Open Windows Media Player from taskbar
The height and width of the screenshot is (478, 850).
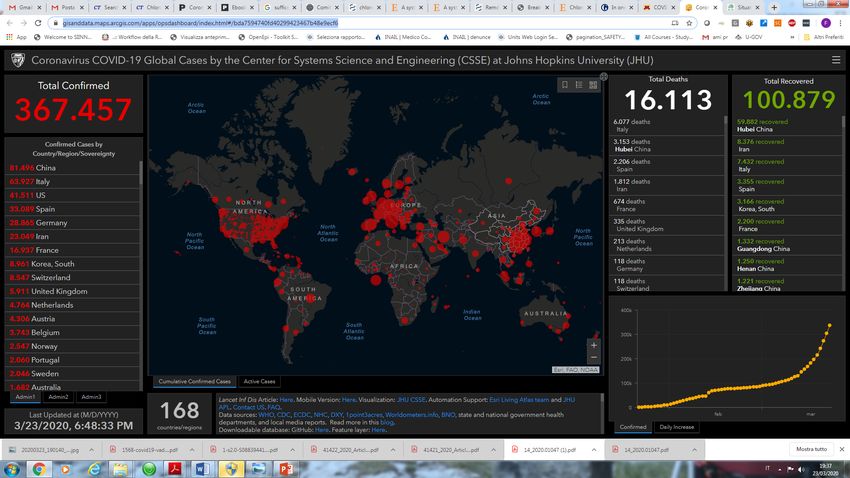(x=66, y=469)
